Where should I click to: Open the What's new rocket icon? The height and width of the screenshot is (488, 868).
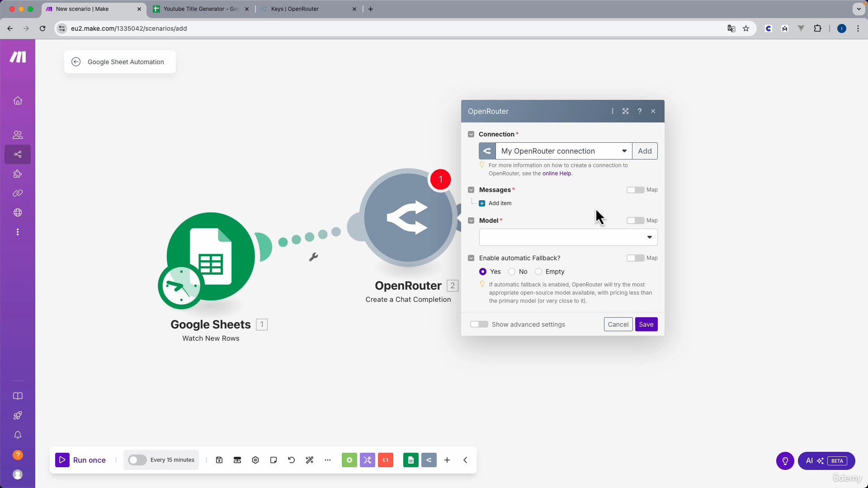pyautogui.click(x=18, y=416)
